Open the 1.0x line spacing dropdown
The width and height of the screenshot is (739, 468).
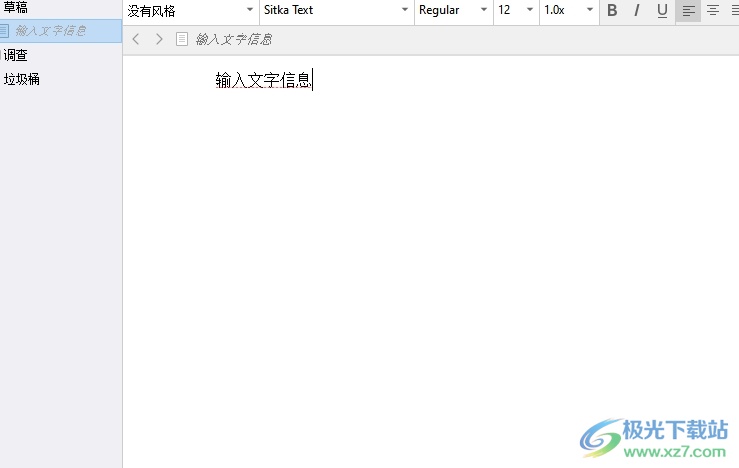pos(568,11)
